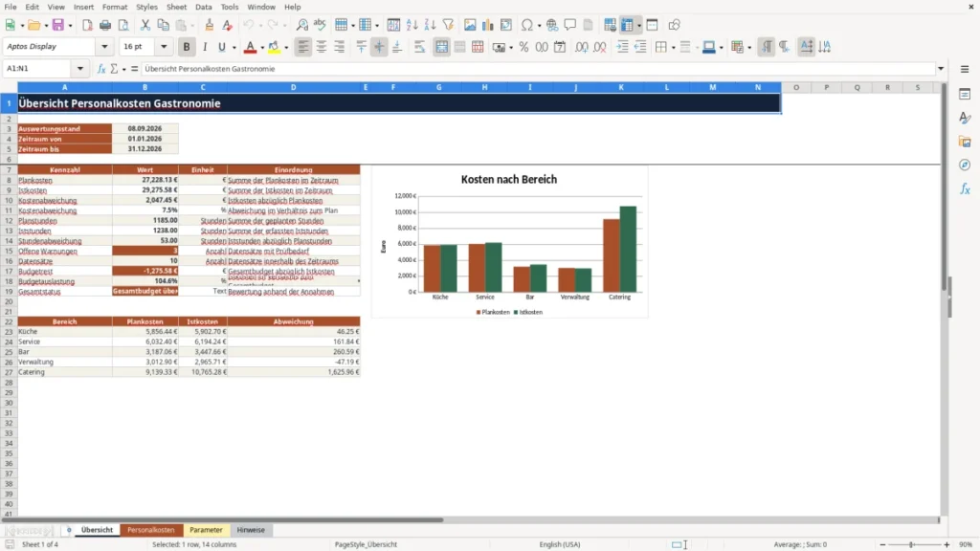Format as date with the calendar icon

(x=560, y=47)
